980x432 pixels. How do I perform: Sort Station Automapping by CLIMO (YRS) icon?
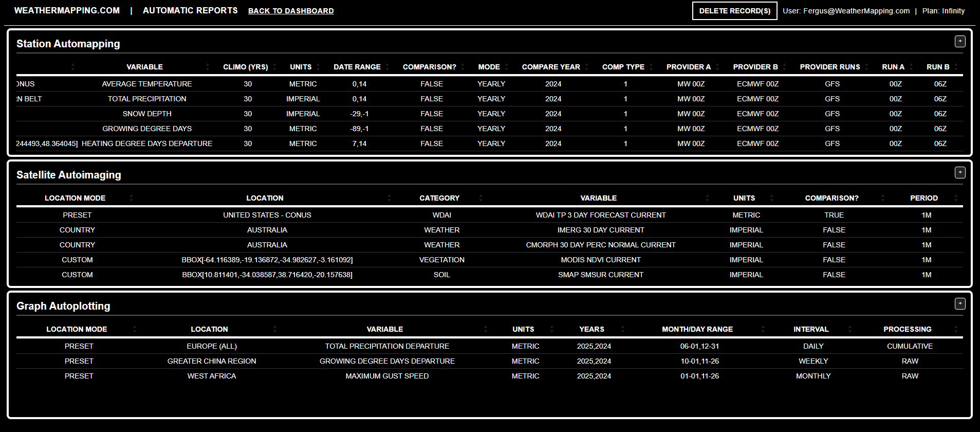274,67
